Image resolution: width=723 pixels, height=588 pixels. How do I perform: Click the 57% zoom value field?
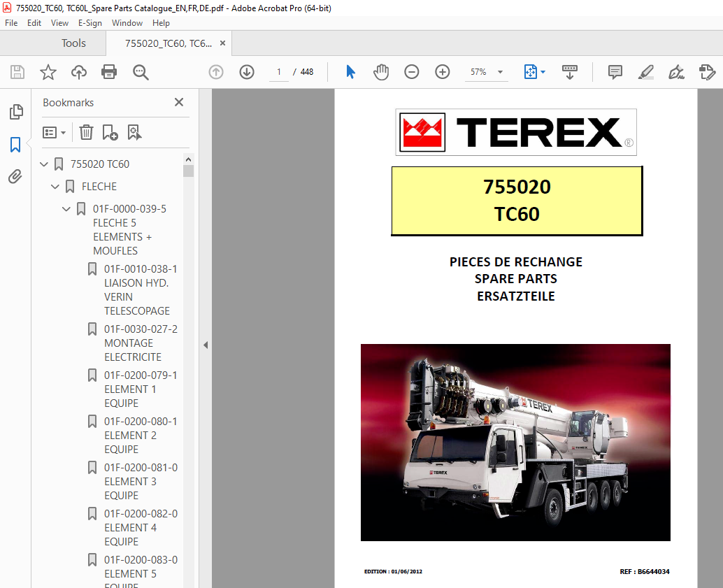(x=478, y=72)
